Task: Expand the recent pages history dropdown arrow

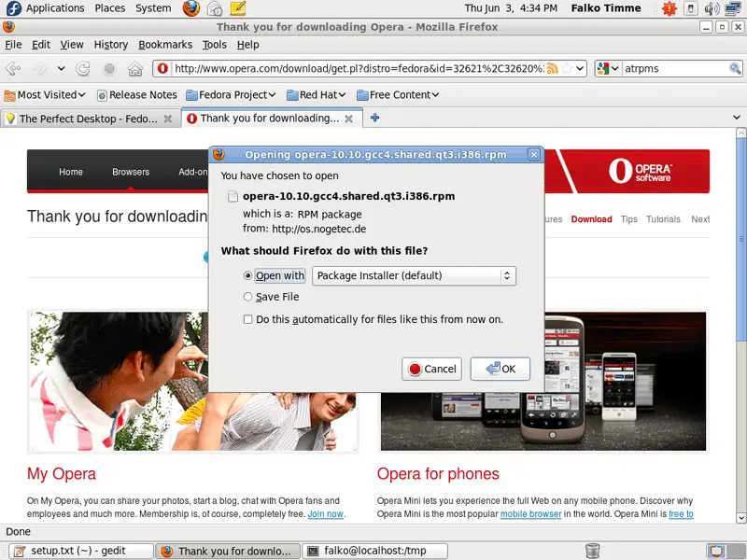Action: [61, 68]
